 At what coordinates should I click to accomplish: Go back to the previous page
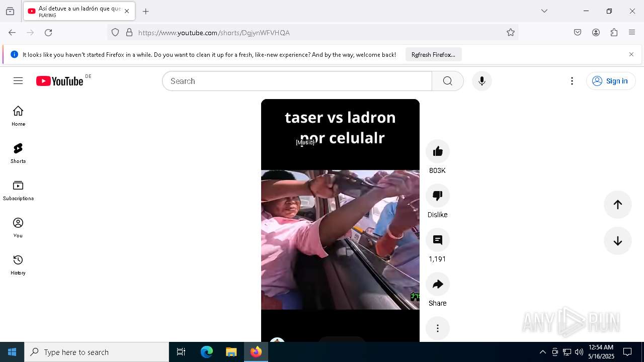pyautogui.click(x=12, y=33)
